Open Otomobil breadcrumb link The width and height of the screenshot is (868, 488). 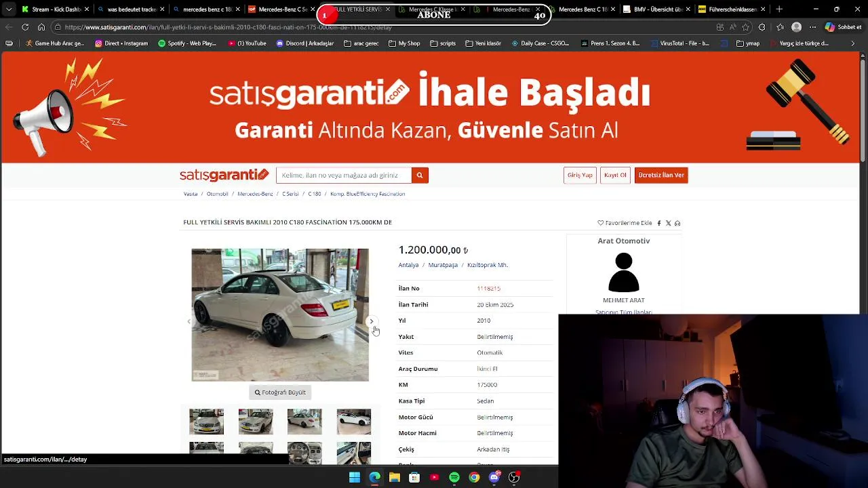pyautogui.click(x=218, y=194)
